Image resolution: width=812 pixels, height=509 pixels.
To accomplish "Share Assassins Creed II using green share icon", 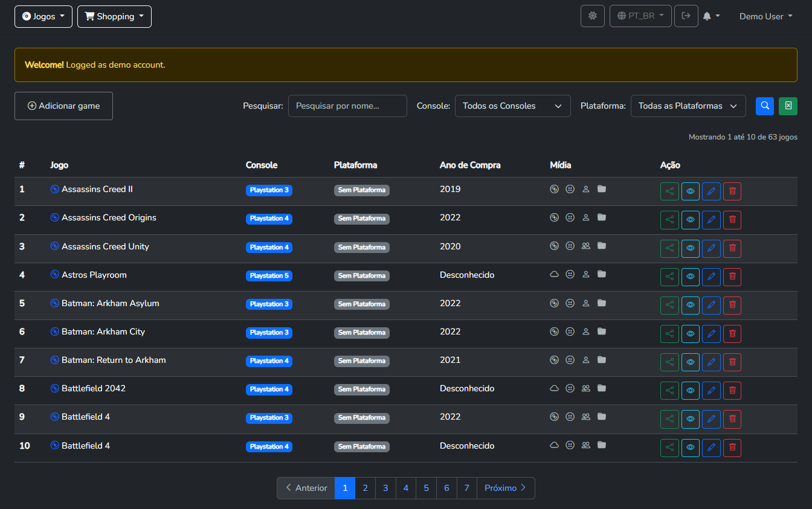I will (669, 191).
